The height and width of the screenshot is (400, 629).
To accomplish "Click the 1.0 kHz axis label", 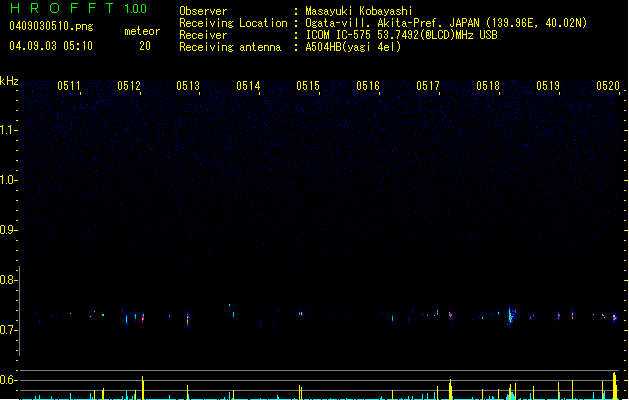I will (x=8, y=180).
